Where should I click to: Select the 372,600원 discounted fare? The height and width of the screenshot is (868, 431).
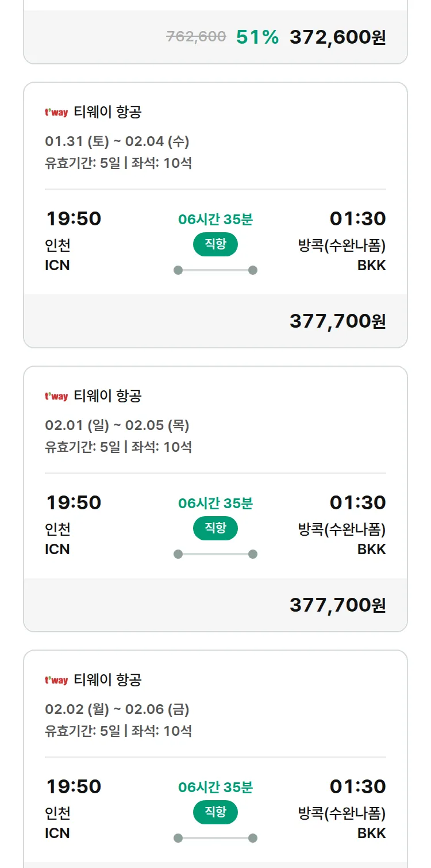click(337, 37)
